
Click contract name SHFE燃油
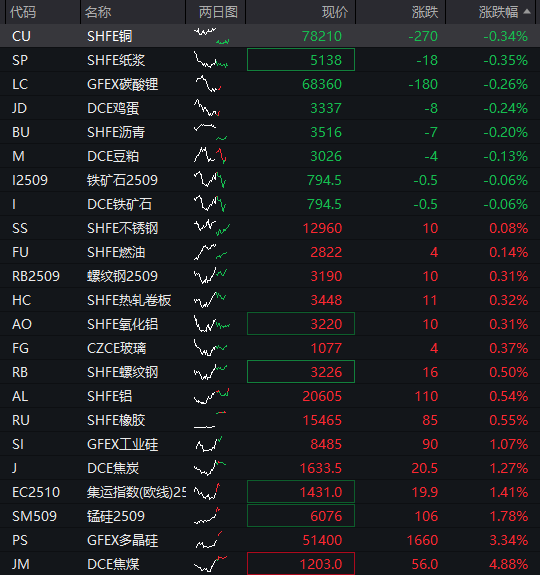[116, 252]
